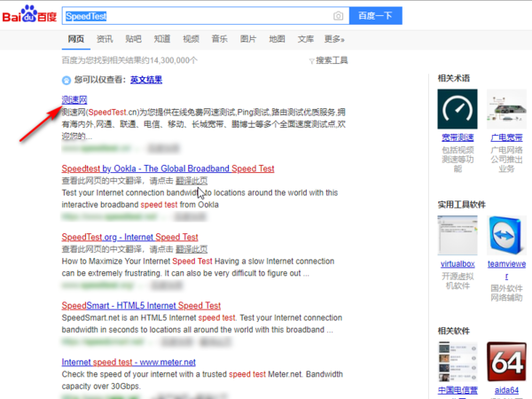Click the 相关术语 heading
This screenshot has height=399, width=532.
click(454, 78)
